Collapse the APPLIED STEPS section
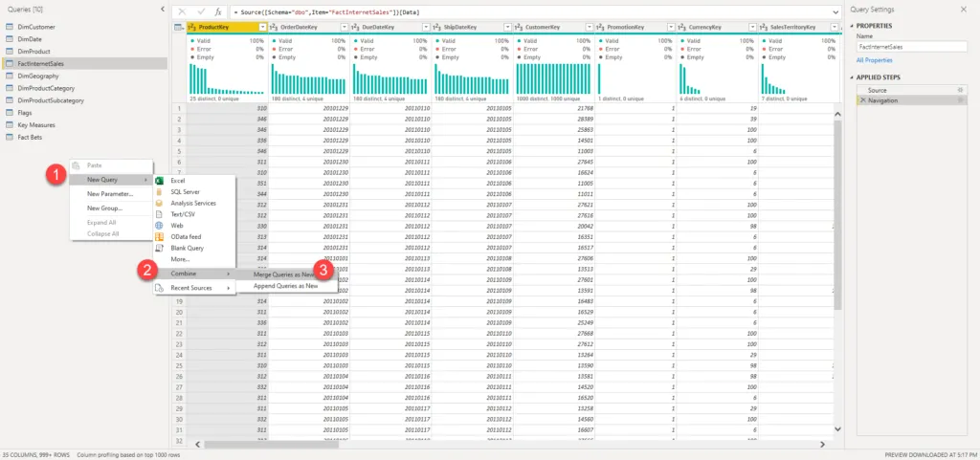This screenshot has height=460, width=980. tap(852, 77)
